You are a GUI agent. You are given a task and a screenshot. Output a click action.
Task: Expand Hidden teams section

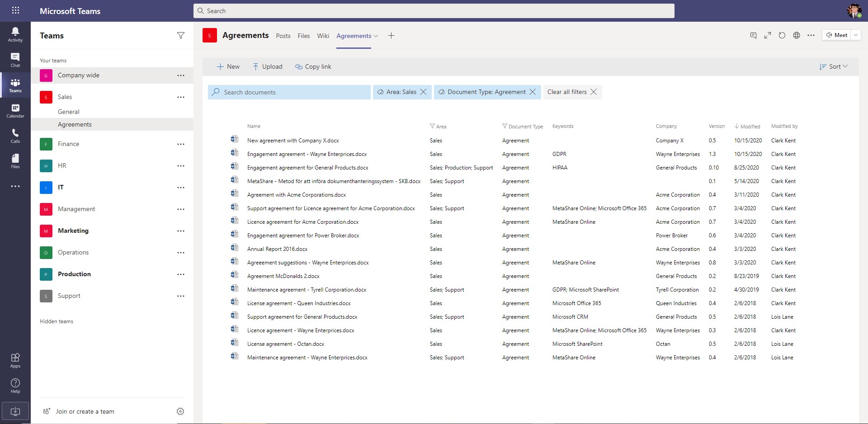tap(57, 321)
